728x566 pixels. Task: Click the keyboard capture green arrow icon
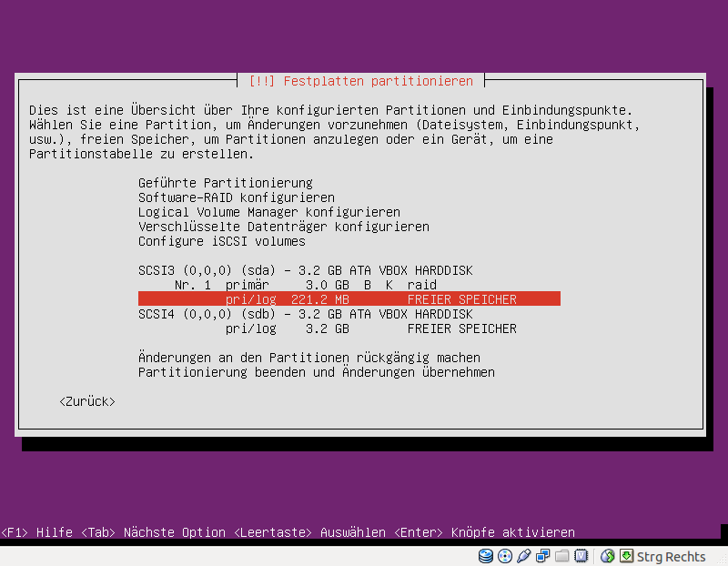tap(626, 556)
